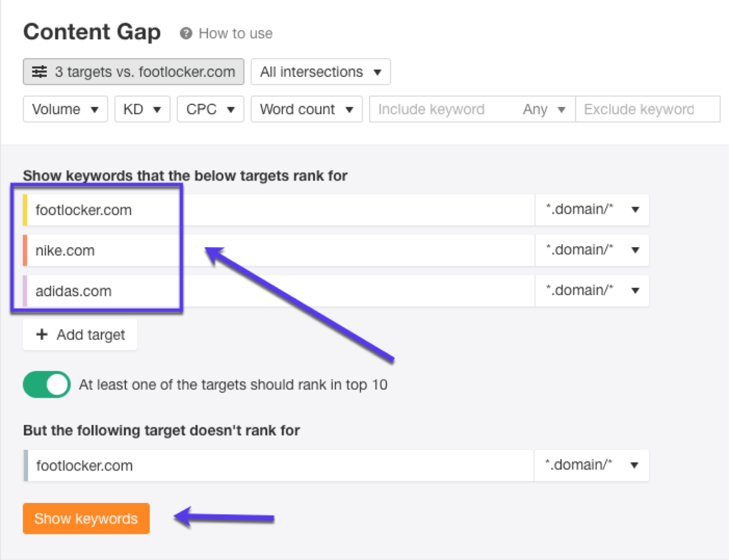Screen dimensions: 729x560
Task: Click the yellow color bar beside footlocker.com
Action: 25,209
